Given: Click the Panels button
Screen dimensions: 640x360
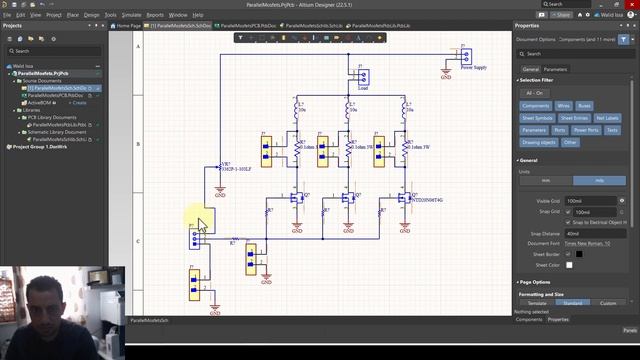Looking at the screenshot, I should (630, 330).
